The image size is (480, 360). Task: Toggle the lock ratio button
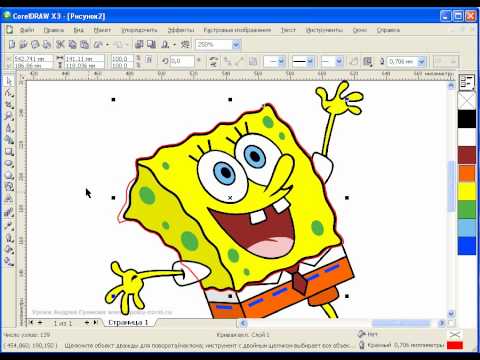click(x=149, y=60)
